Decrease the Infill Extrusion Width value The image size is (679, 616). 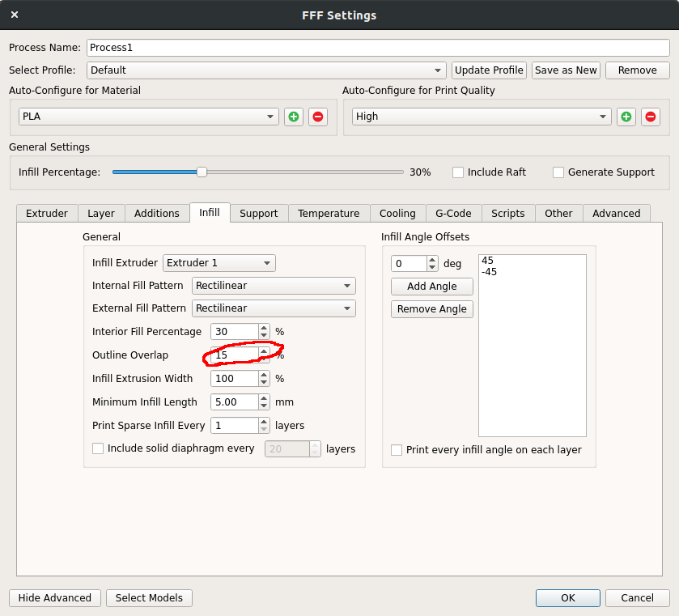(264, 383)
